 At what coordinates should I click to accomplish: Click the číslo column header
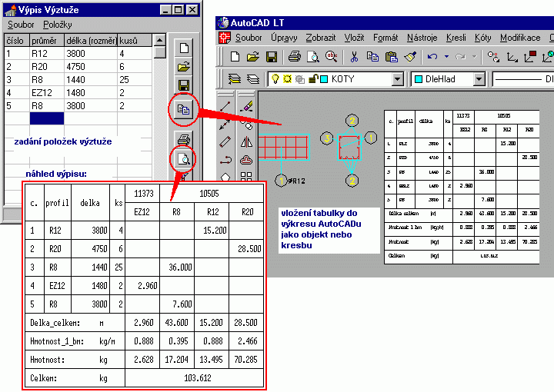pyautogui.click(x=17, y=41)
